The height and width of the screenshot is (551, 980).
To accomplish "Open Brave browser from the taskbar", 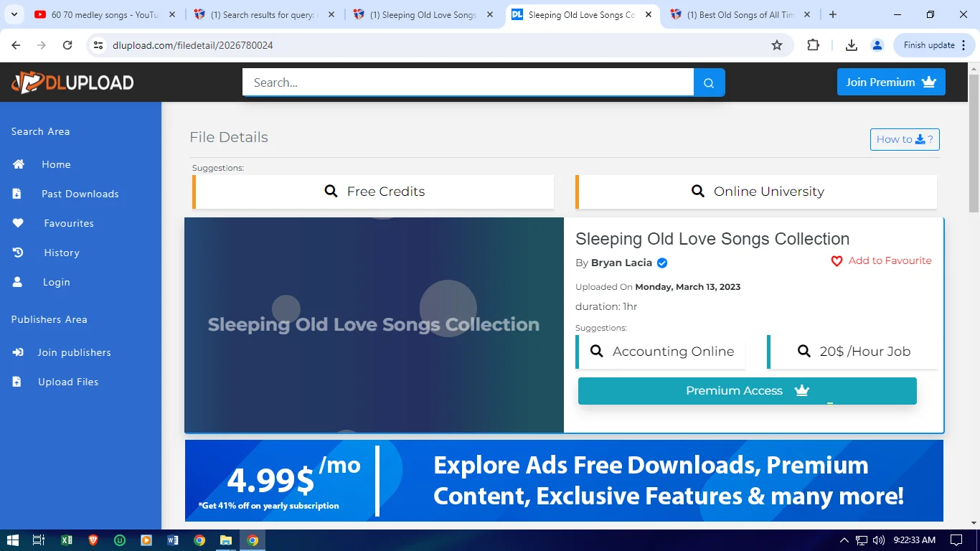I will tap(93, 540).
